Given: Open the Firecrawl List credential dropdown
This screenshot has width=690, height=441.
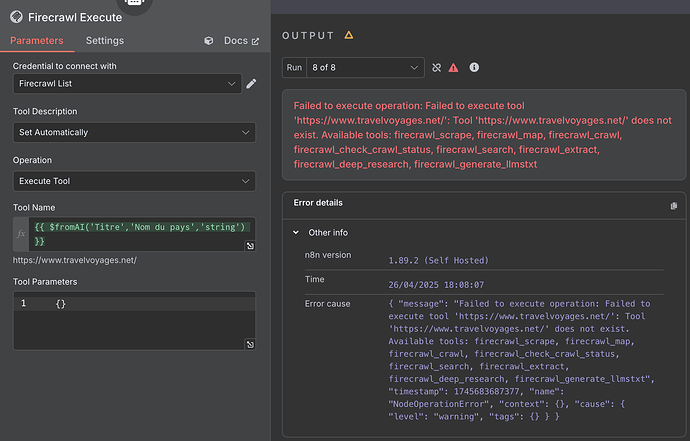Looking at the screenshot, I should coord(127,84).
